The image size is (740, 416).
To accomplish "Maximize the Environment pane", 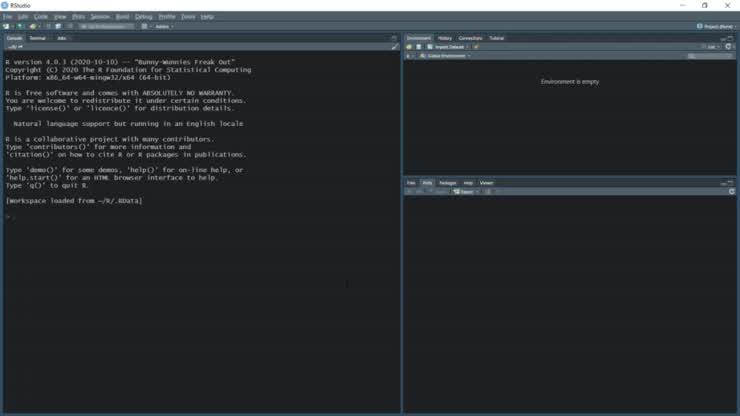I will coord(731,38).
